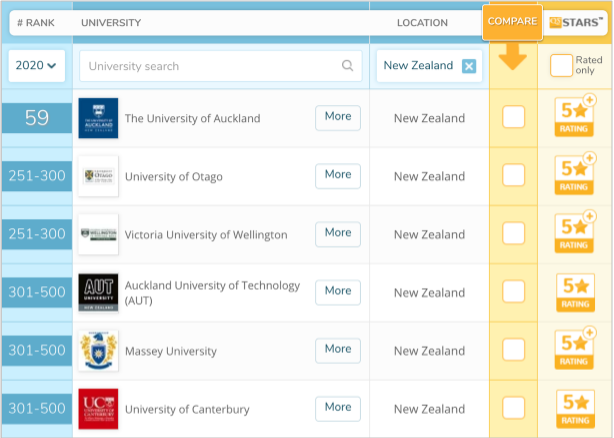Tick compare checkbox for University of Auckland
This screenshot has height=438, width=614.
click(513, 118)
